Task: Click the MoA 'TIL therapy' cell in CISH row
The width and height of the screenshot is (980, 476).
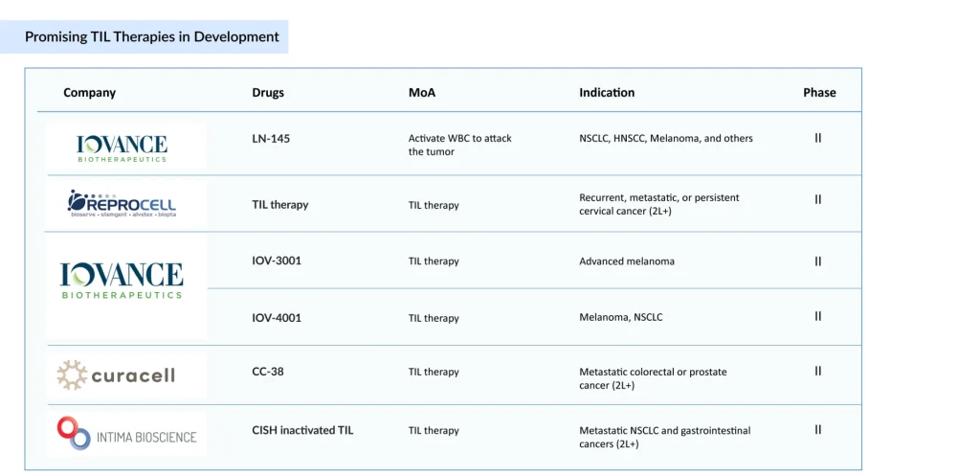Action: click(x=434, y=431)
